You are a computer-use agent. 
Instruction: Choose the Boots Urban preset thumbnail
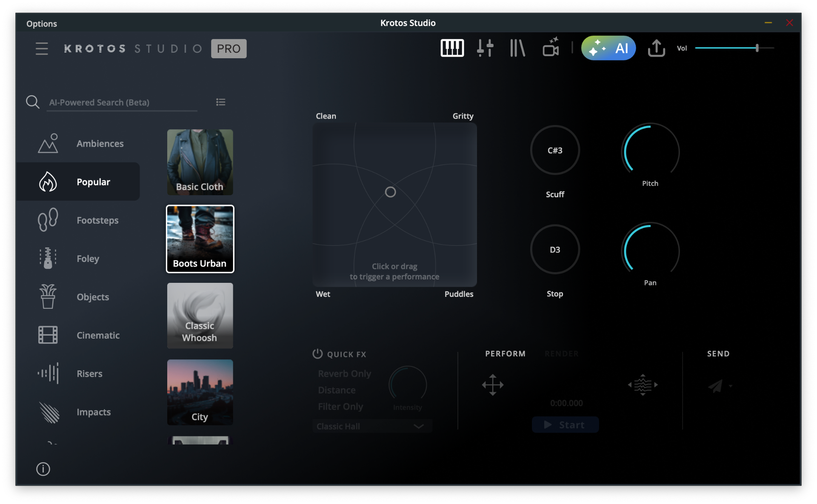click(200, 239)
